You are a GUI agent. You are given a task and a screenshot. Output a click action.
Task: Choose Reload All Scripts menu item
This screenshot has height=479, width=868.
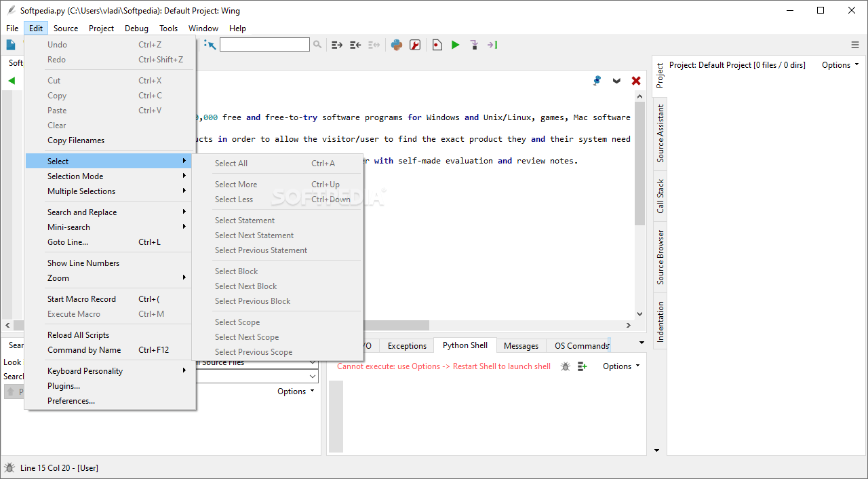[109, 334]
